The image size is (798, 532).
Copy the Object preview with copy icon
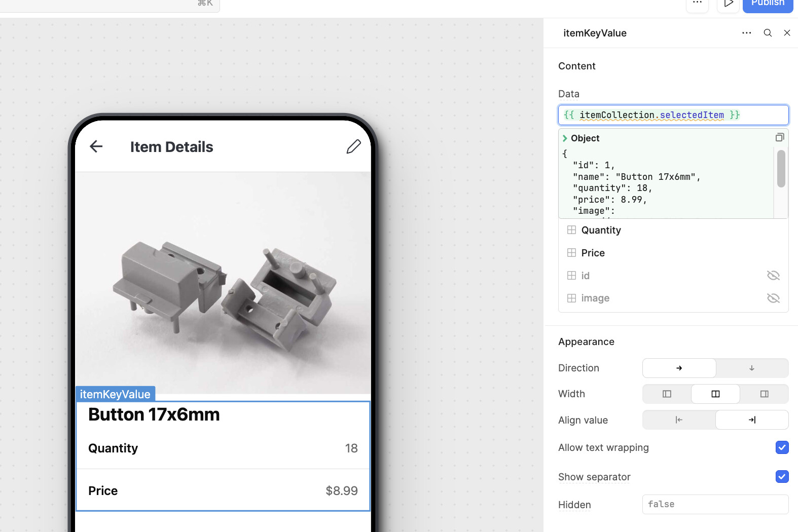[780, 137]
